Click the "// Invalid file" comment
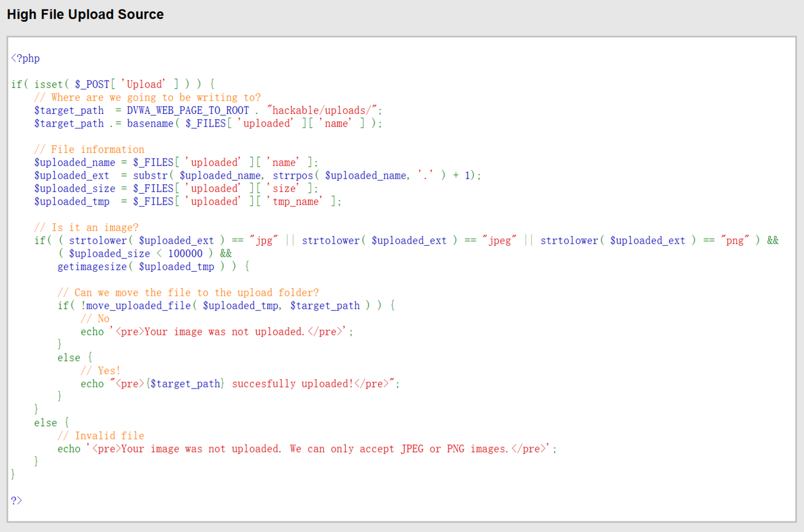The height and width of the screenshot is (532, 804). coord(101,436)
